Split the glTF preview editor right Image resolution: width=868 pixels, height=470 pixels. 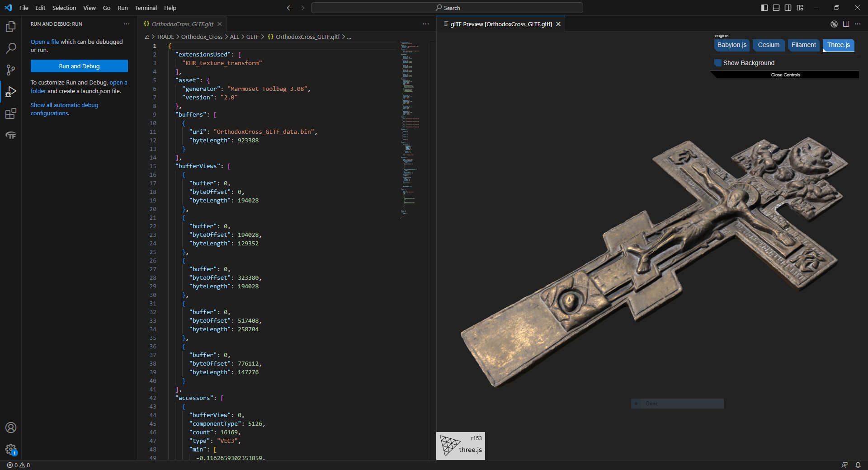point(846,24)
